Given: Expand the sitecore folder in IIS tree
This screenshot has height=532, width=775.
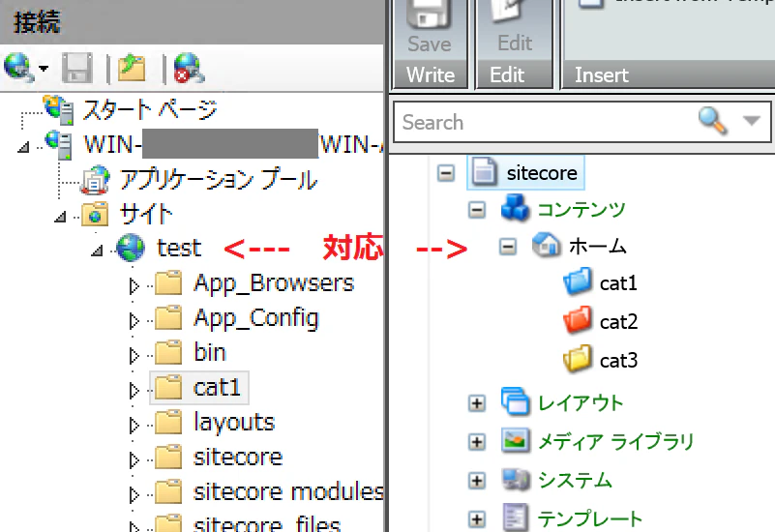Looking at the screenshot, I should coord(134,459).
